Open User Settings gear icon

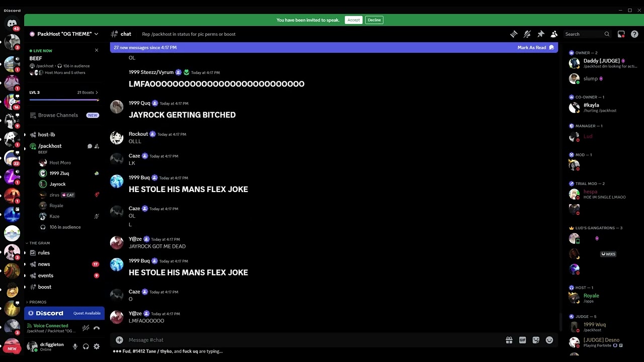tap(97, 346)
